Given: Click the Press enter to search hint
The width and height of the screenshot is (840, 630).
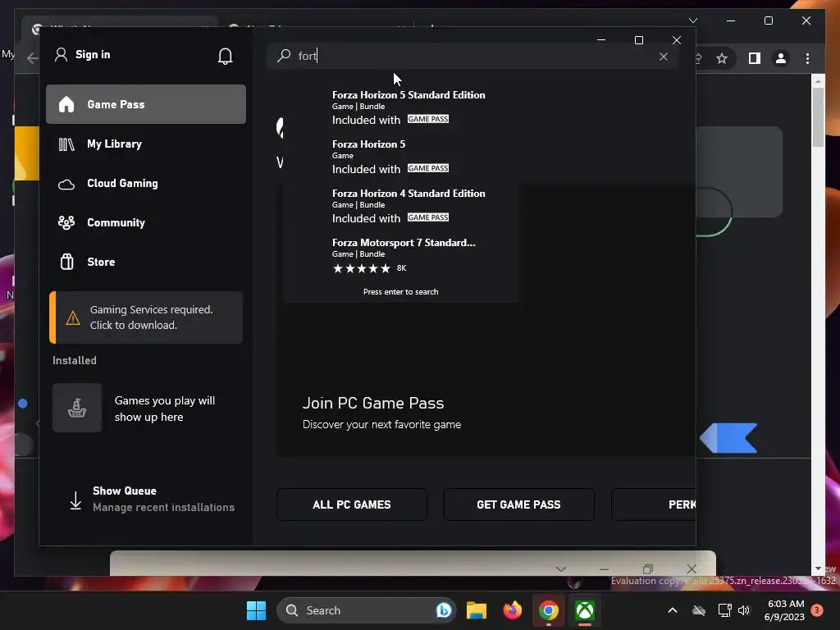Looking at the screenshot, I should coord(400,291).
